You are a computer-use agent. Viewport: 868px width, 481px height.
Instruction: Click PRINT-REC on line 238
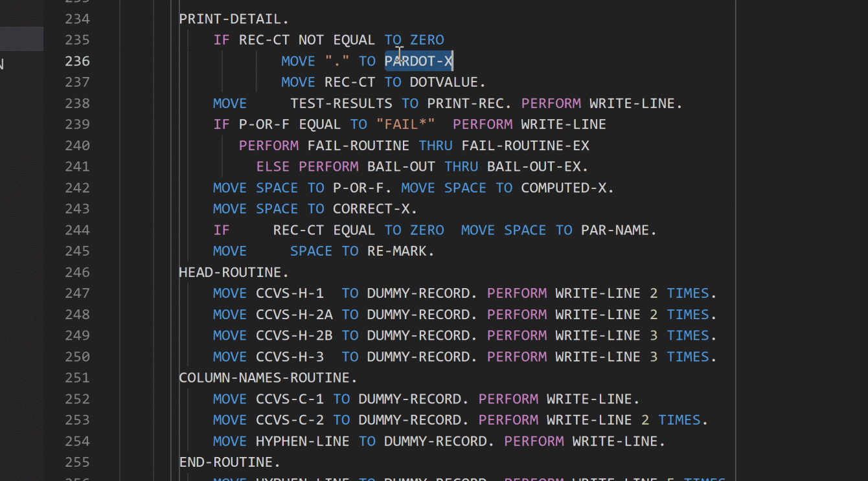(x=465, y=104)
